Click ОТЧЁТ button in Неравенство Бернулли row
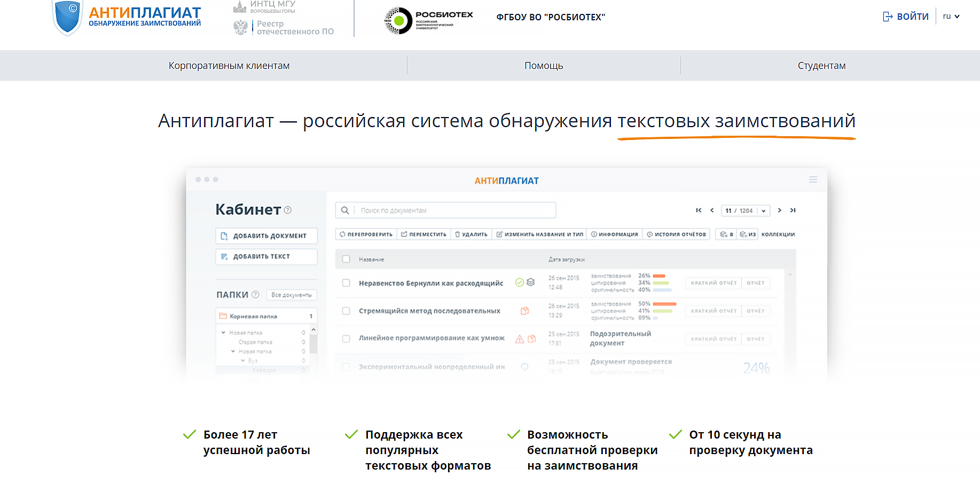 (x=756, y=283)
